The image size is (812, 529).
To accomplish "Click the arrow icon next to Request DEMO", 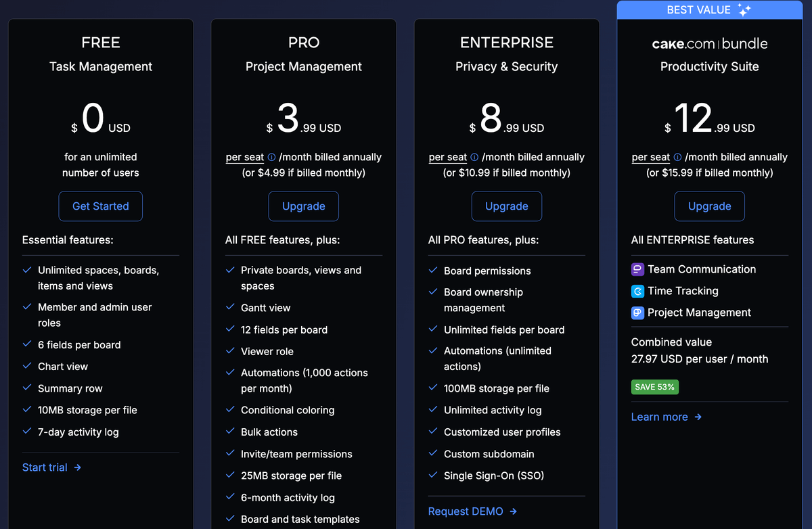I will tap(512, 511).
